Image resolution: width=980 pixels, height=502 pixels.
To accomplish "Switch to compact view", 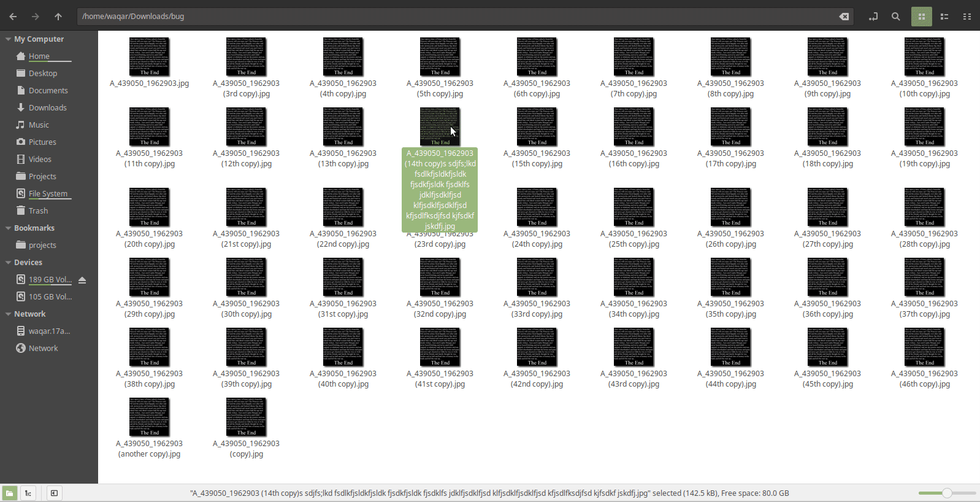I will 967,17.
